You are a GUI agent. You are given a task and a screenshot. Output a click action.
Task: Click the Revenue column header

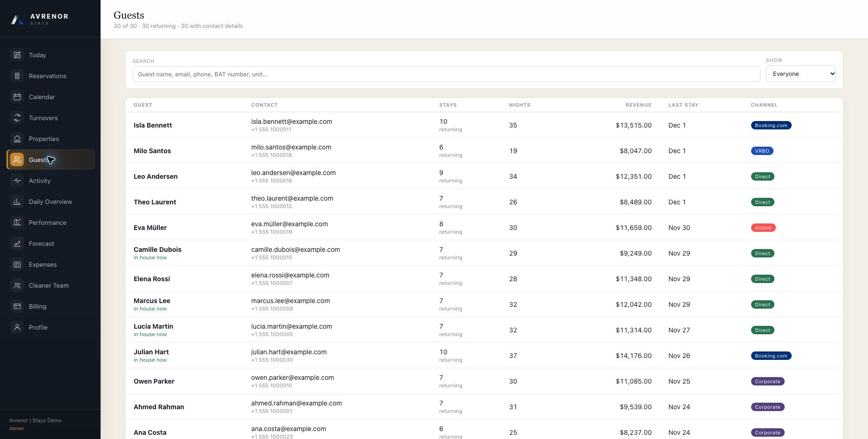pos(638,105)
